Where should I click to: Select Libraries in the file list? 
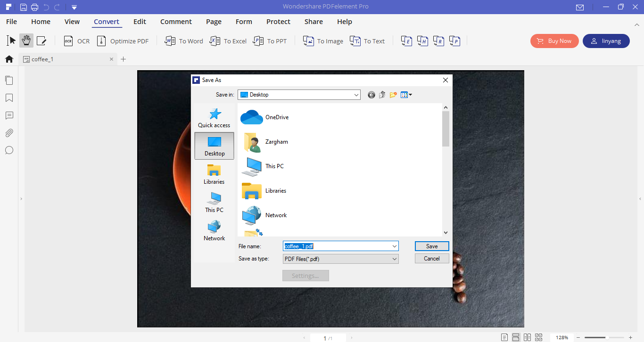tap(264, 191)
